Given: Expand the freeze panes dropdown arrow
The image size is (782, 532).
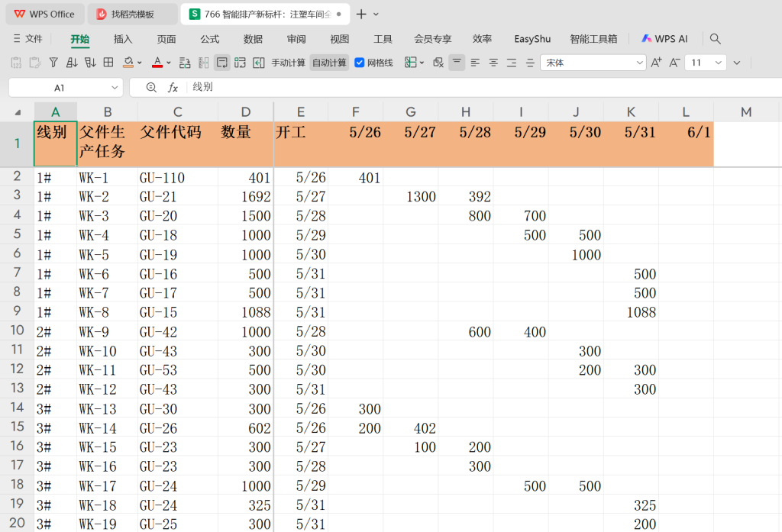Looking at the screenshot, I should pyautogui.click(x=422, y=63).
